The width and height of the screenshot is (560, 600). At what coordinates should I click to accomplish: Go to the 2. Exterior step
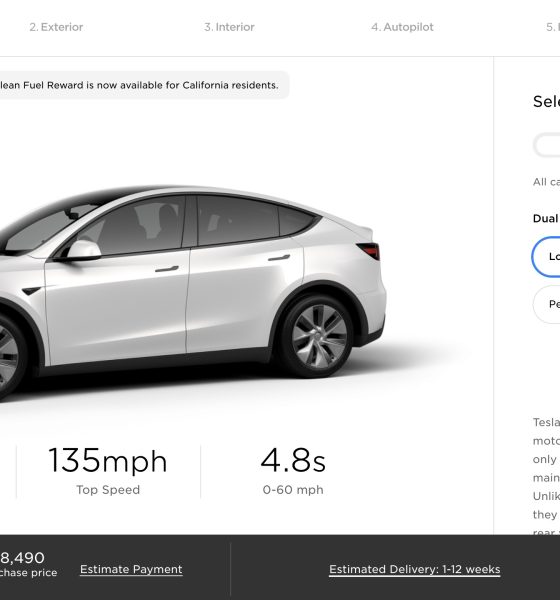tap(56, 27)
